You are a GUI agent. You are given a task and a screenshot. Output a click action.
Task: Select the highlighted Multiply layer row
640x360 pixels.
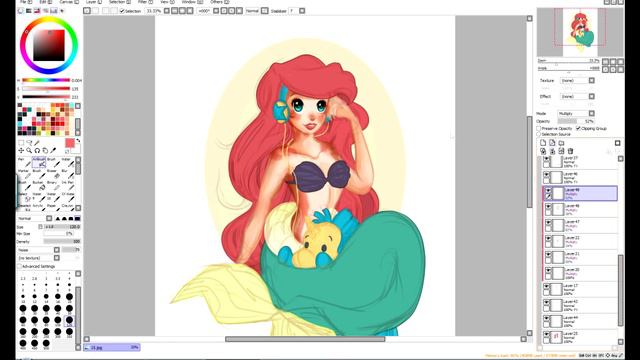580,193
